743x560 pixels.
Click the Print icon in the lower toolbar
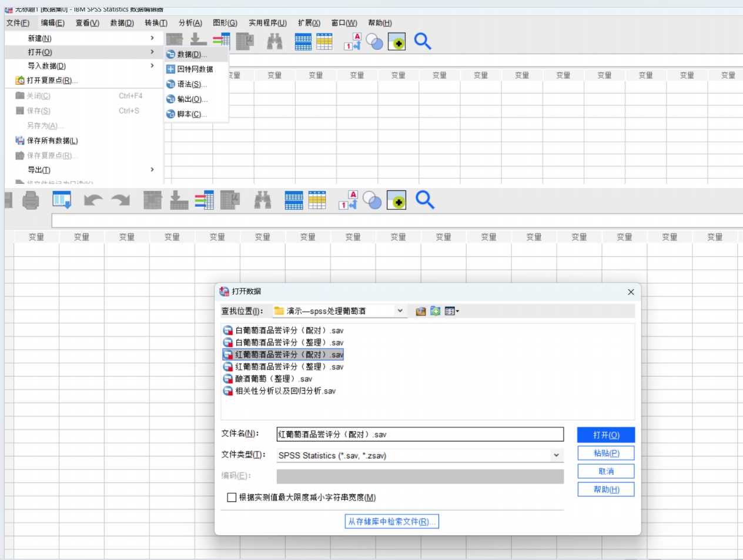click(31, 201)
